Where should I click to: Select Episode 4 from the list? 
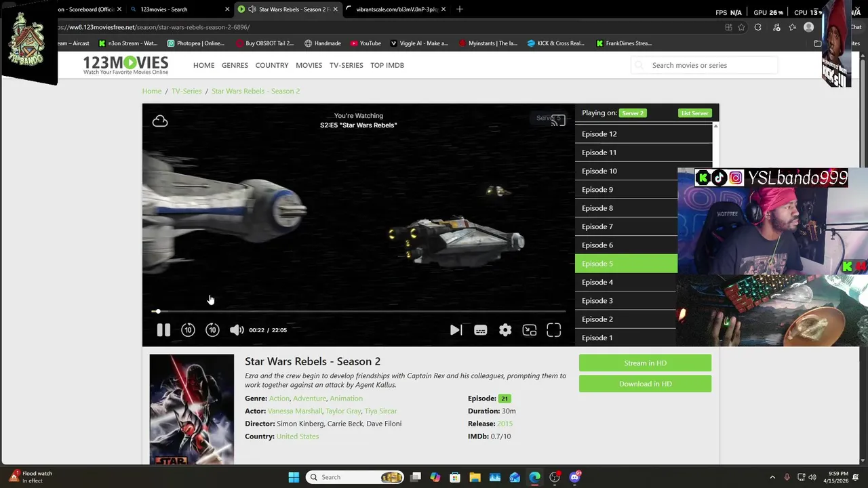626,282
